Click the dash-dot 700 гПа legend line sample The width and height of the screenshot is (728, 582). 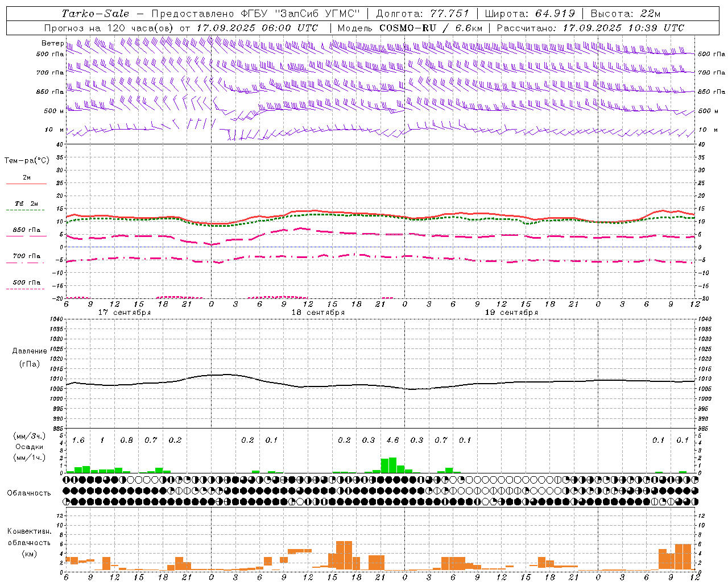25,263
